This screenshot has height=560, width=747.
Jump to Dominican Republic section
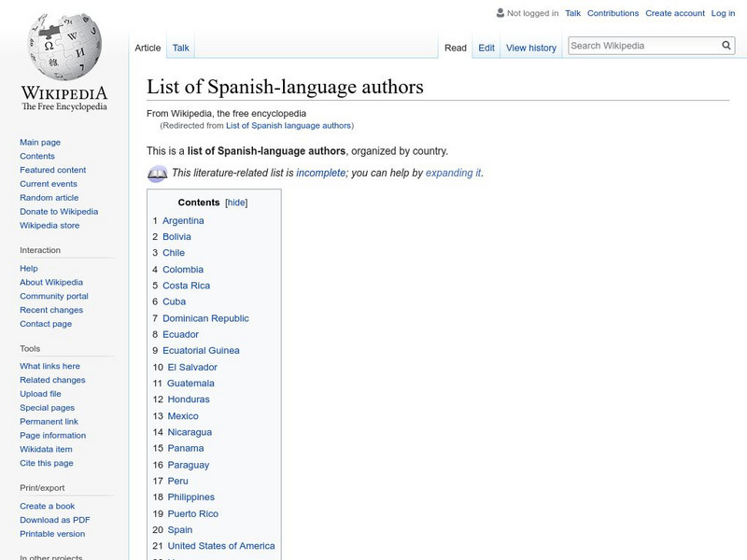click(205, 318)
